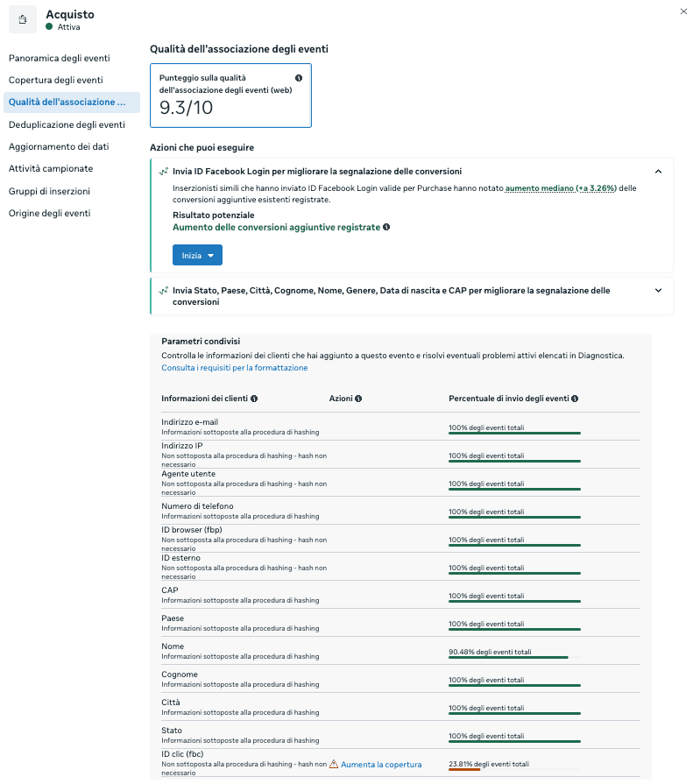The width and height of the screenshot is (693, 784).
Task: Click info icon beside Aumento delle conversioni aggiuntive
Action: (386, 227)
